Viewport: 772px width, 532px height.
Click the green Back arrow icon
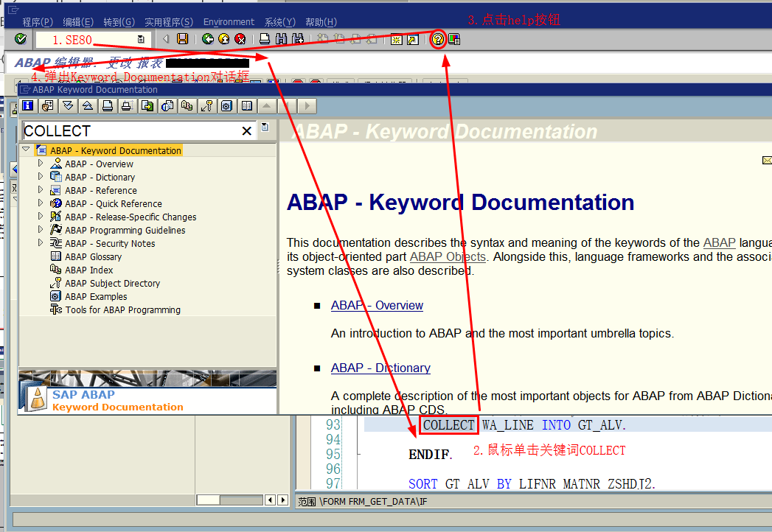208,39
